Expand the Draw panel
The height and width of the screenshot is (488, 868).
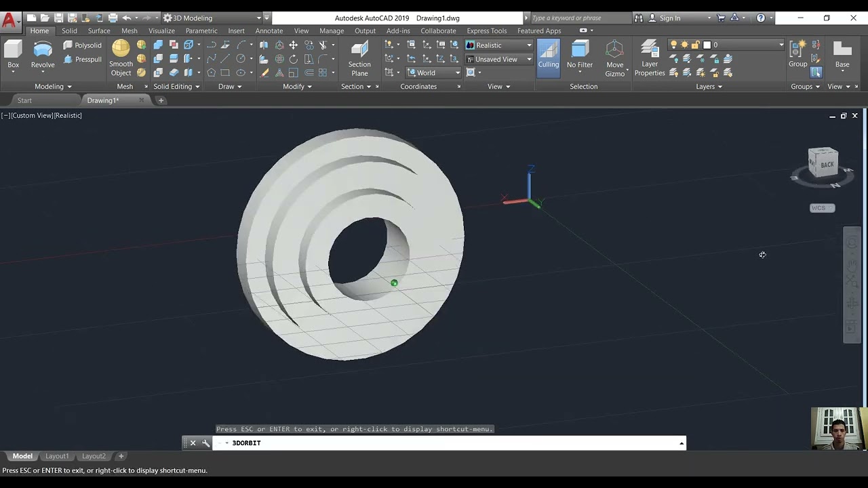click(230, 86)
